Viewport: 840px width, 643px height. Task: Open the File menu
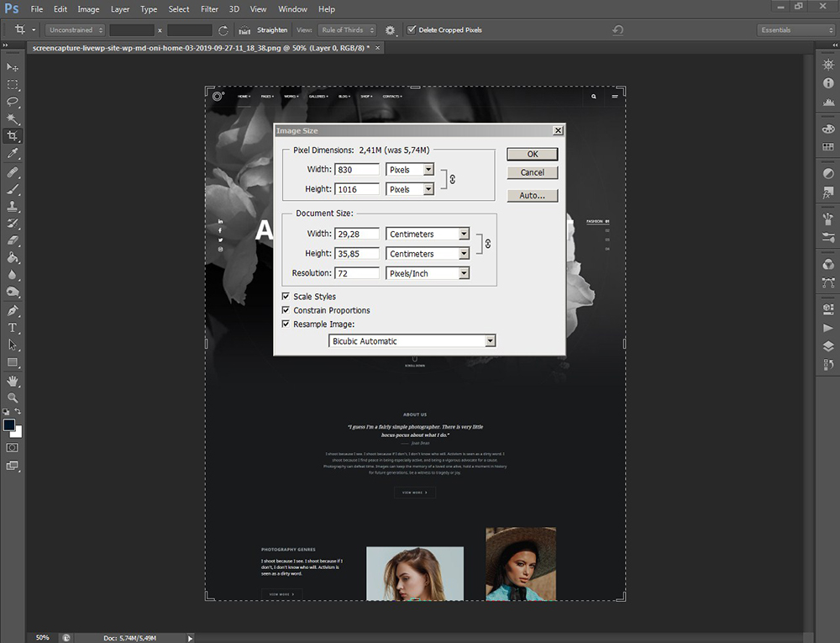pos(36,9)
